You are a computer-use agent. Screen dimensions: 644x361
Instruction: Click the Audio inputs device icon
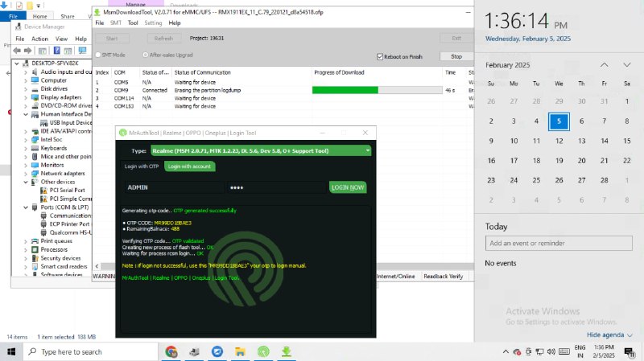coord(35,72)
